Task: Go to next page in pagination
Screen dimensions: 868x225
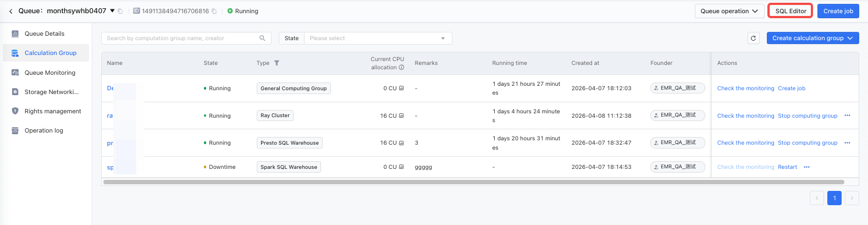Action: coord(852,198)
